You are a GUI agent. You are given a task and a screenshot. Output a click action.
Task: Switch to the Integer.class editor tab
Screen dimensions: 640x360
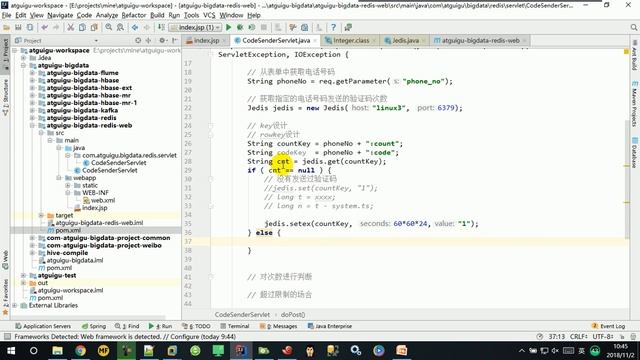(351, 40)
